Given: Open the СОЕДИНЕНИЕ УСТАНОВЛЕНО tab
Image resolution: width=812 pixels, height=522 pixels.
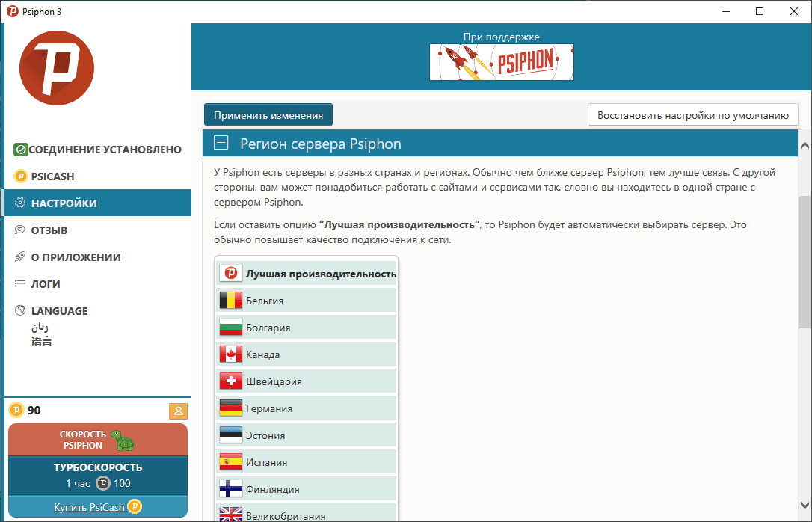Looking at the screenshot, I should [x=98, y=150].
